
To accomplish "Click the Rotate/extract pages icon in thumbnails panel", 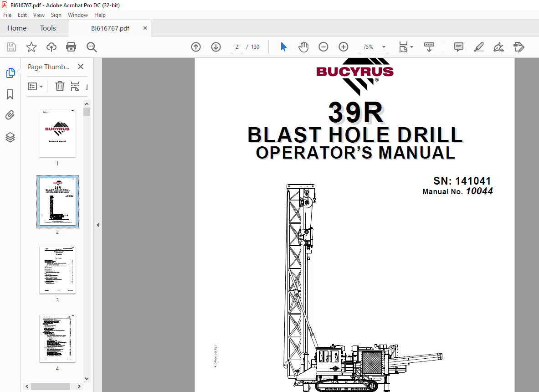I will (x=75, y=86).
